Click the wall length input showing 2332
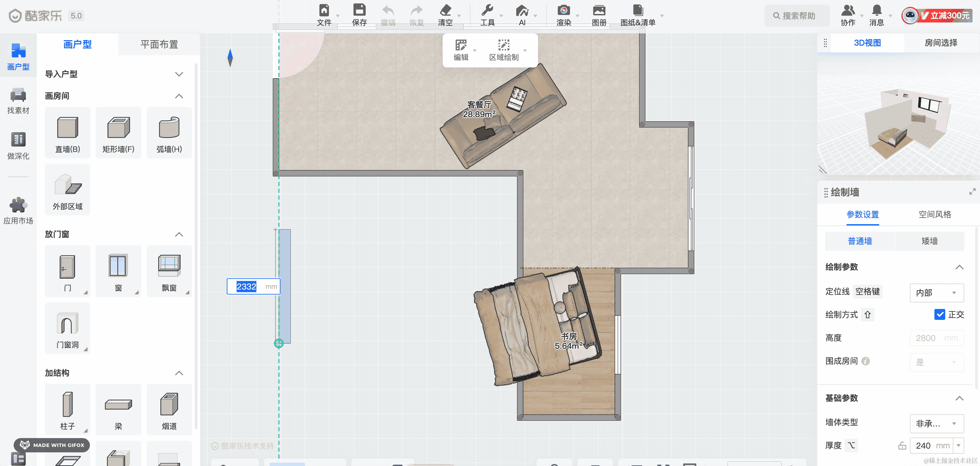This screenshot has width=980, height=466. point(253,287)
